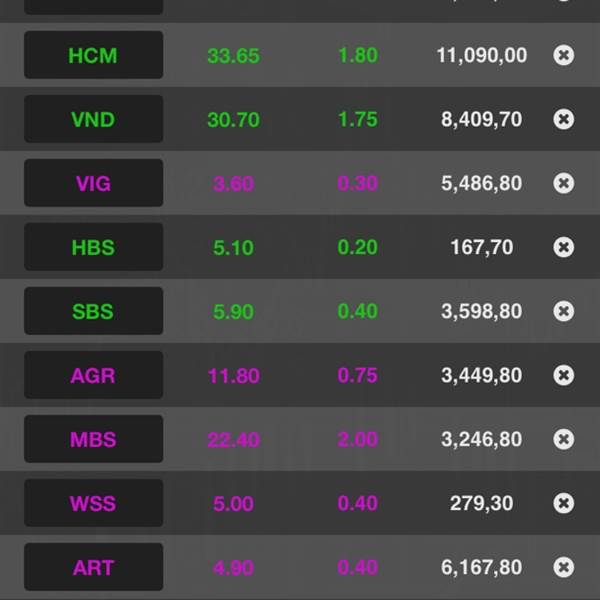This screenshot has width=600, height=600.
Task: Click VND volume 8,409,70
Action: (481, 119)
